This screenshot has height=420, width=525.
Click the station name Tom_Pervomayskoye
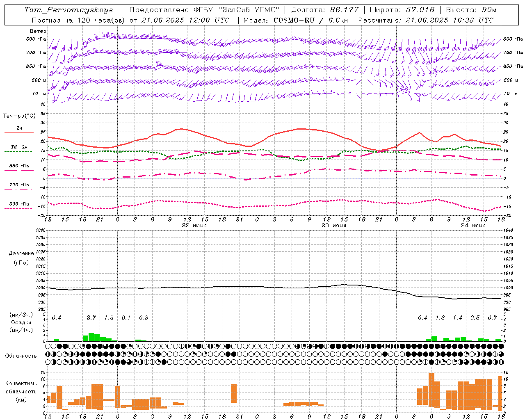click(x=68, y=10)
